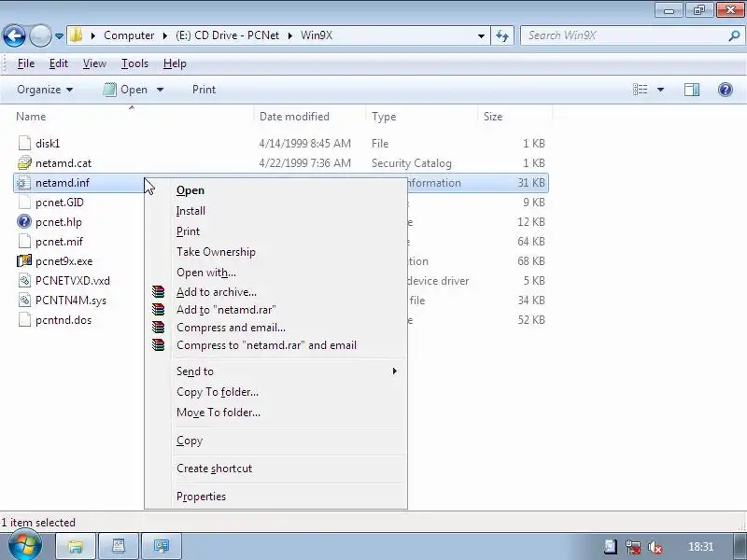Select the pcnet.hlp help file icon

point(24,222)
